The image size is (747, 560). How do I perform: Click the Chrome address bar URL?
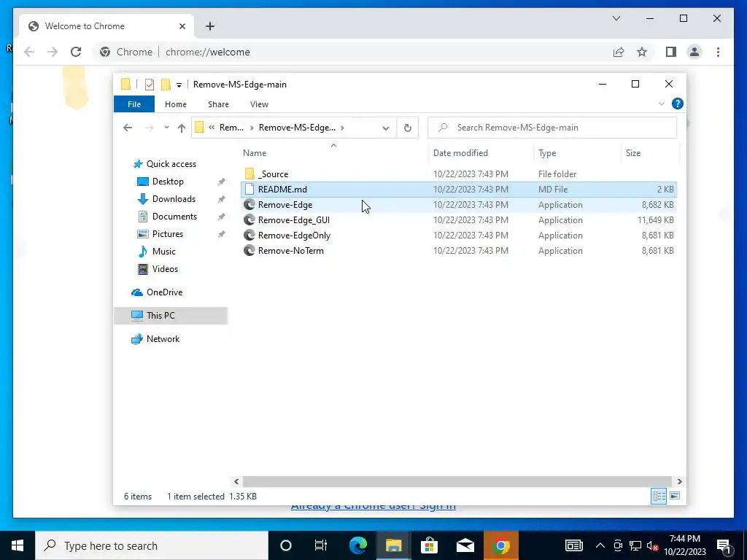click(x=208, y=52)
